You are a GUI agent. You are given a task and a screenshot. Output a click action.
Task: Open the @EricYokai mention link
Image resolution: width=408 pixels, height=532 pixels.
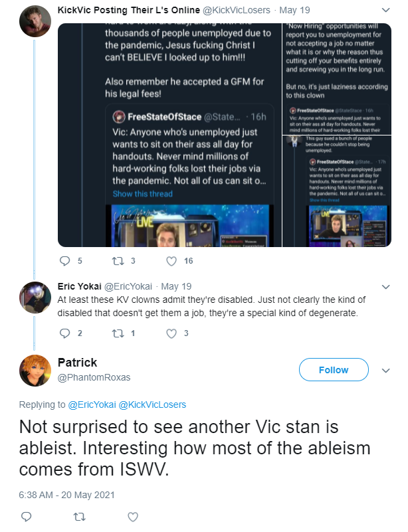coord(92,404)
